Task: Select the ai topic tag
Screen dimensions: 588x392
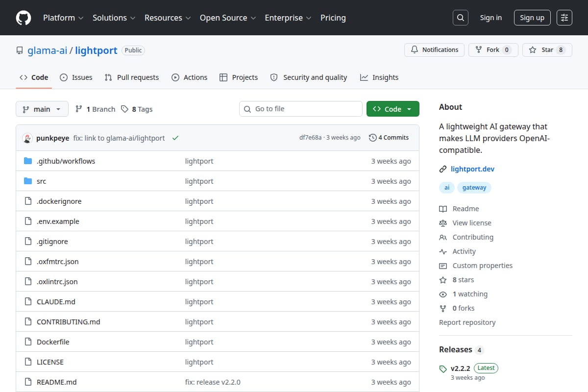Action: click(447, 188)
